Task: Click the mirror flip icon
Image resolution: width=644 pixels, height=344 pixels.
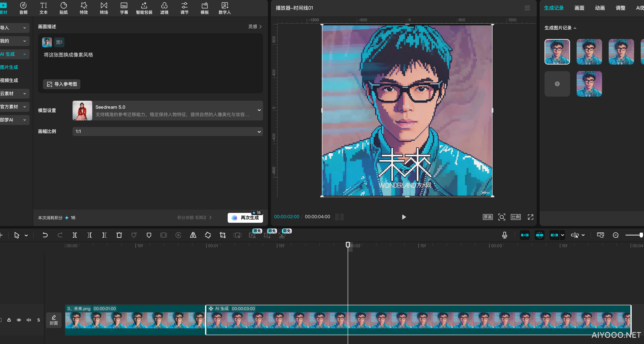Action: point(193,235)
